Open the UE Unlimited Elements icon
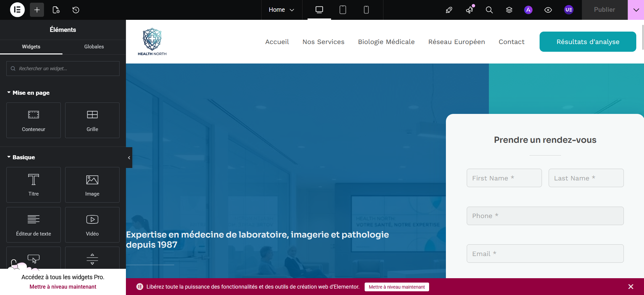644x295 pixels. (569, 10)
